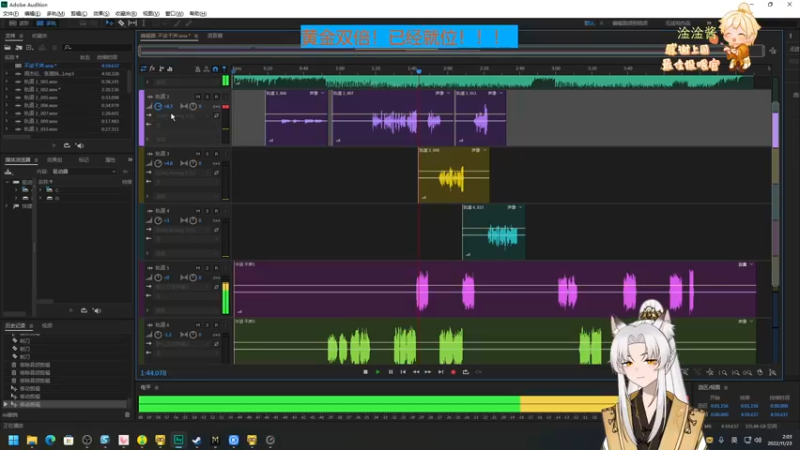800x450 pixels.
Task: Mute track 轨道 3
Action: tap(198, 154)
